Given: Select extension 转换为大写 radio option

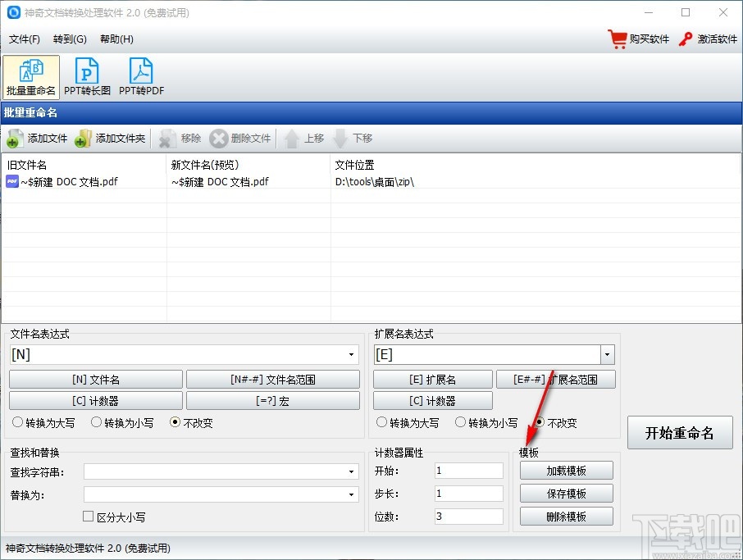Looking at the screenshot, I should 381,422.
